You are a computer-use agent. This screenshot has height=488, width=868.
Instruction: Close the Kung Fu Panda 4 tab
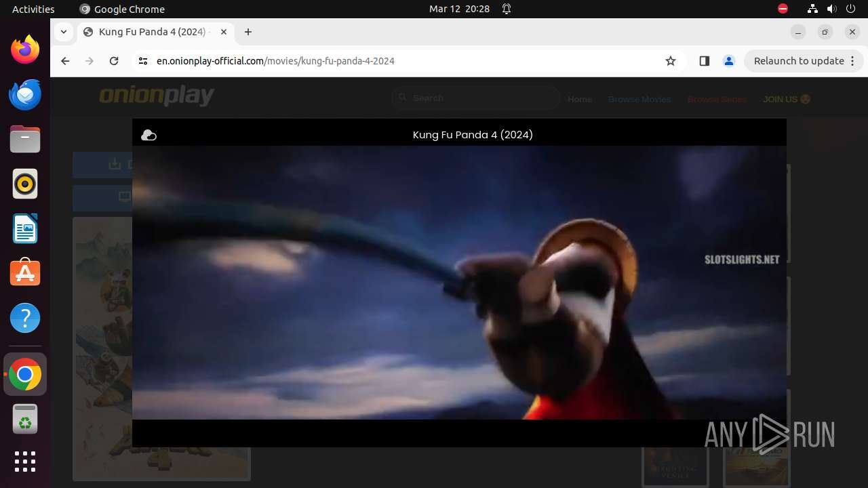tap(224, 32)
